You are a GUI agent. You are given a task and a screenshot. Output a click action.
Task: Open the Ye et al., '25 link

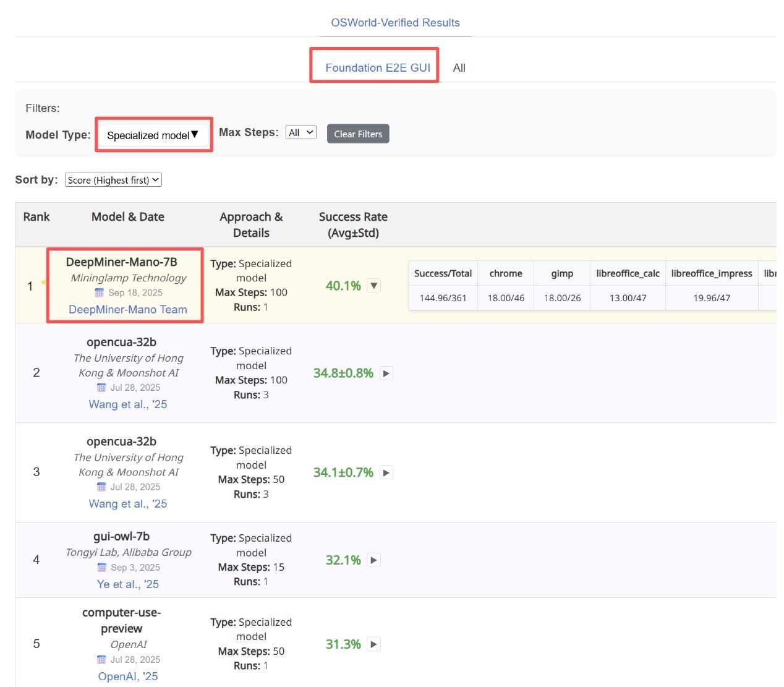128,584
